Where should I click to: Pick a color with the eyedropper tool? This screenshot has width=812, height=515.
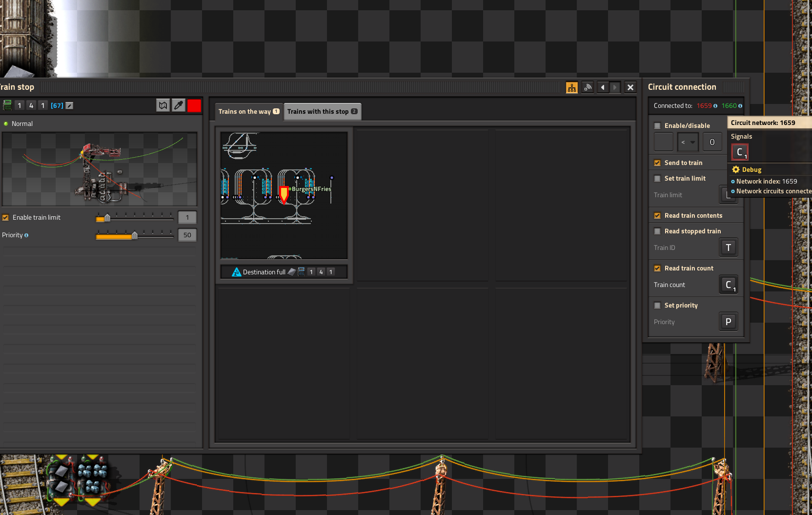179,105
